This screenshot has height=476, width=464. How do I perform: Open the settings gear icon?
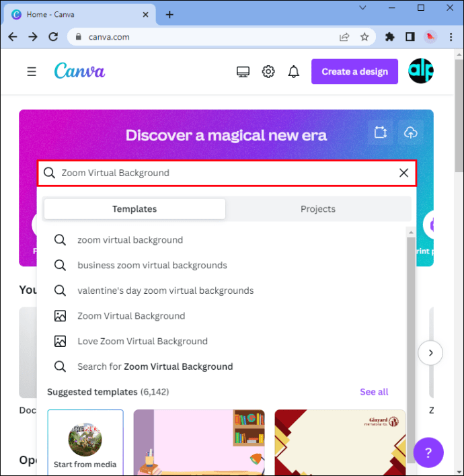268,72
